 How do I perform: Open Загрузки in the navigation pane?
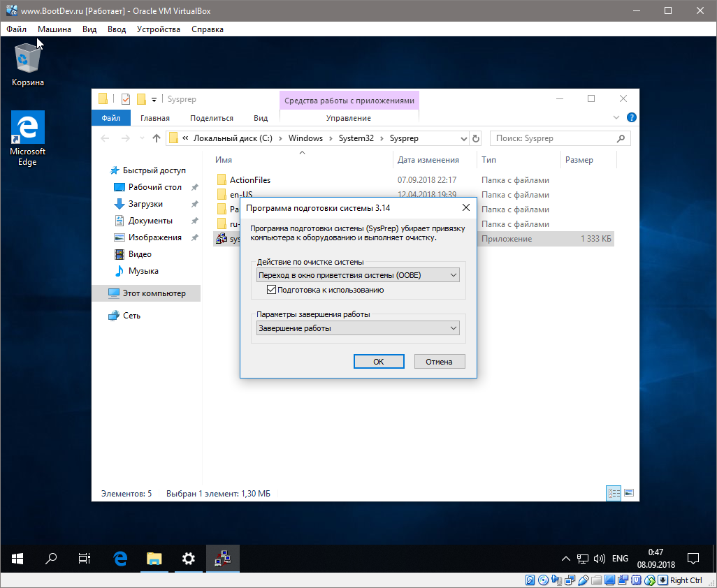click(145, 204)
